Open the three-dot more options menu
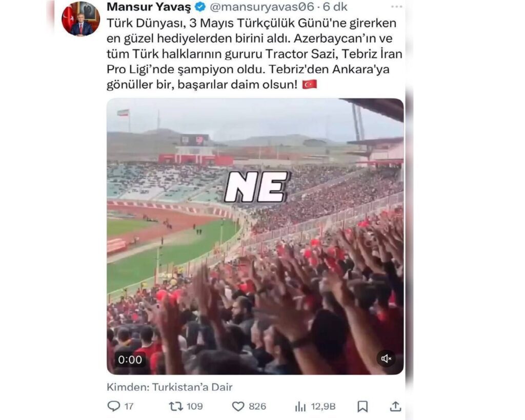This screenshot has width=525, height=420. click(396, 7)
